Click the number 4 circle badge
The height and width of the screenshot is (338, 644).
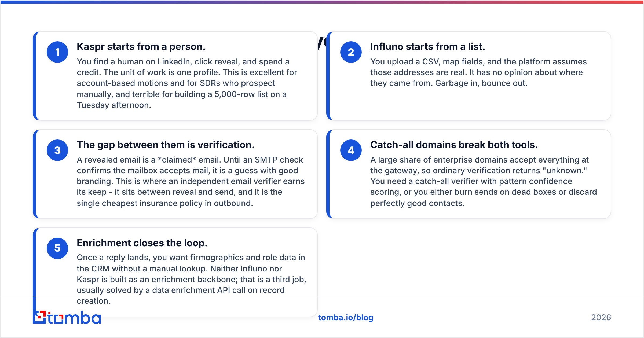(x=351, y=150)
